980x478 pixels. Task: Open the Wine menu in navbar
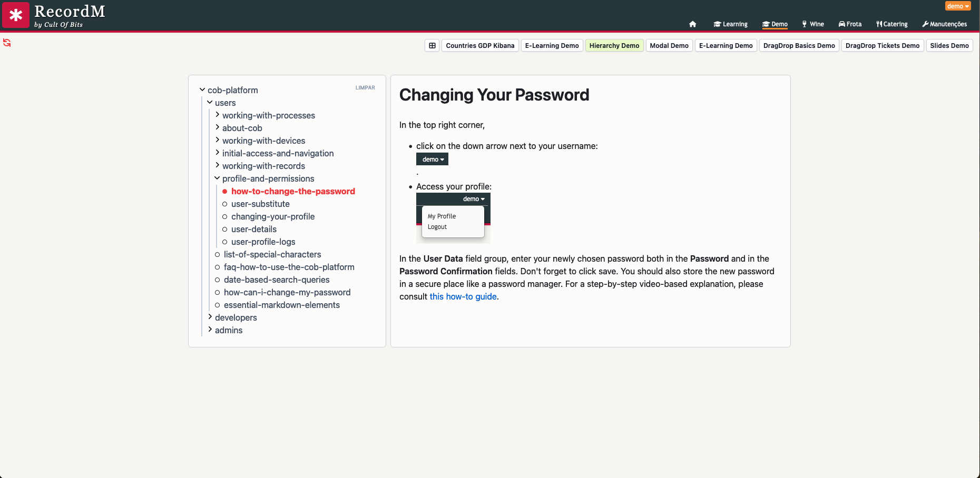click(812, 24)
